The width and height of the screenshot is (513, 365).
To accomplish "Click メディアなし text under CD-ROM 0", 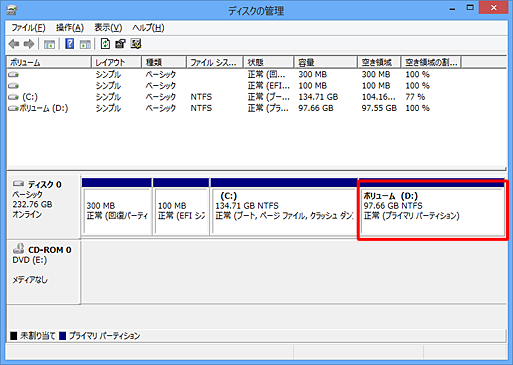I will tap(30, 280).
